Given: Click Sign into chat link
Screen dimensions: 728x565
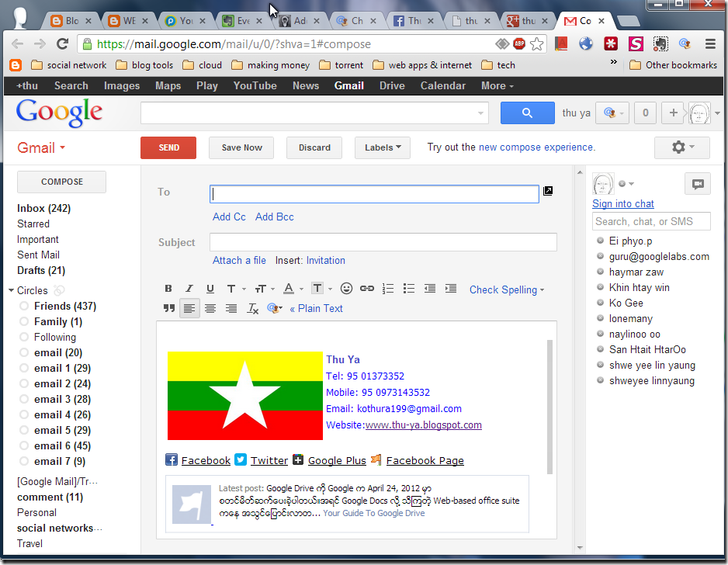Looking at the screenshot, I should tap(622, 204).
